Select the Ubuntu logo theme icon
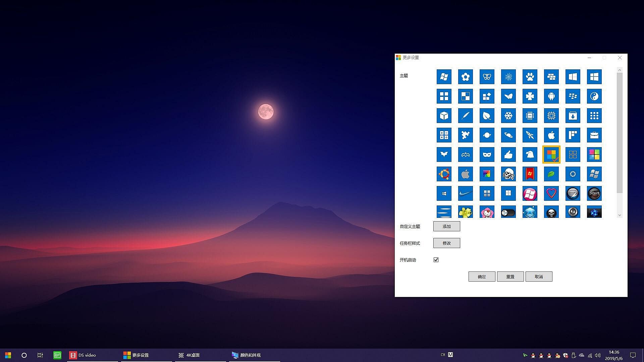Image resolution: width=644 pixels, height=362 pixels. tap(444, 174)
